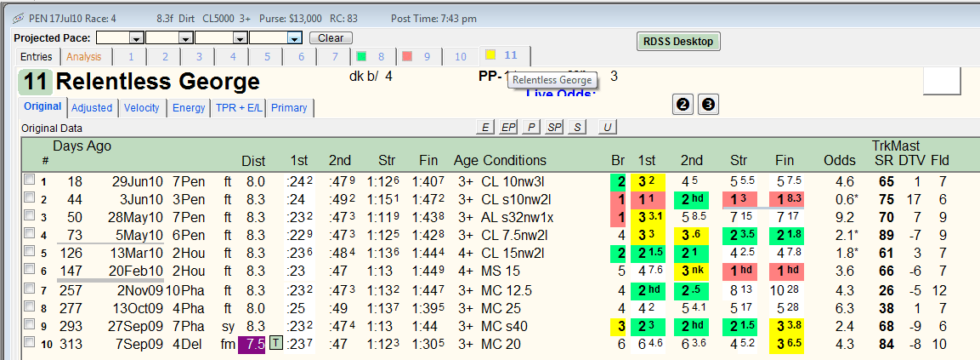The height and width of the screenshot is (360, 980).
Task: Open horse tab 2
Action: pos(165,56)
